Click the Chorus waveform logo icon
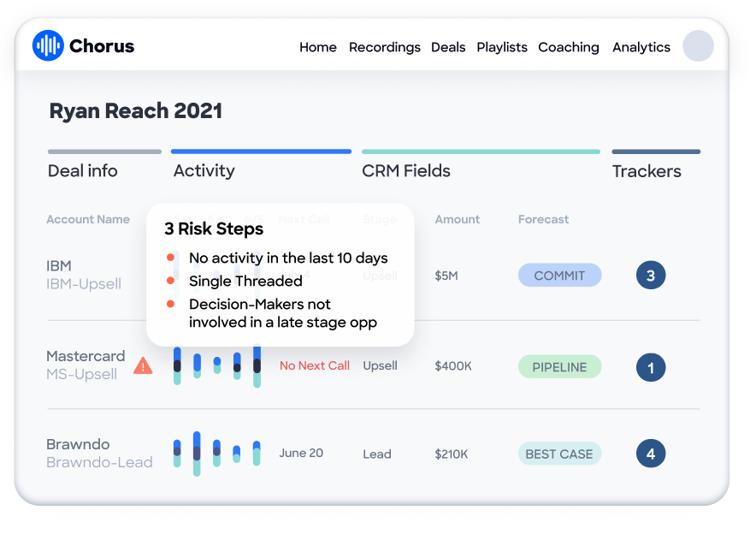The width and height of the screenshot is (756, 546). point(48,46)
